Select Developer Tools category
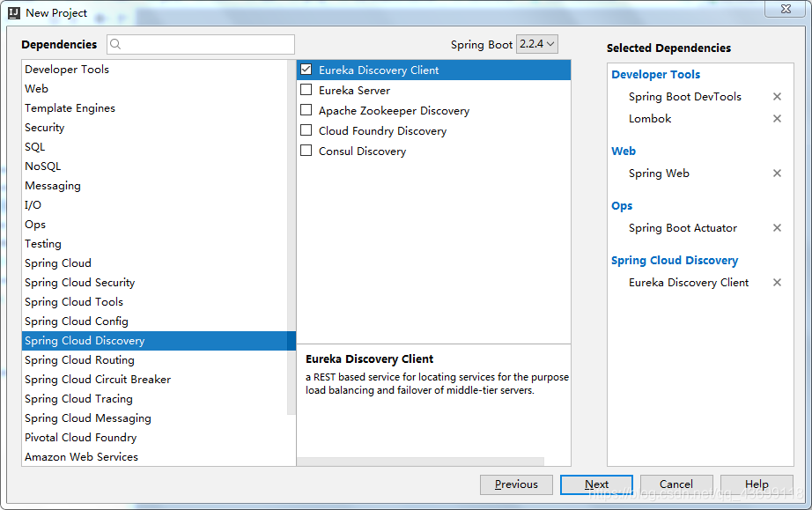 point(155,70)
